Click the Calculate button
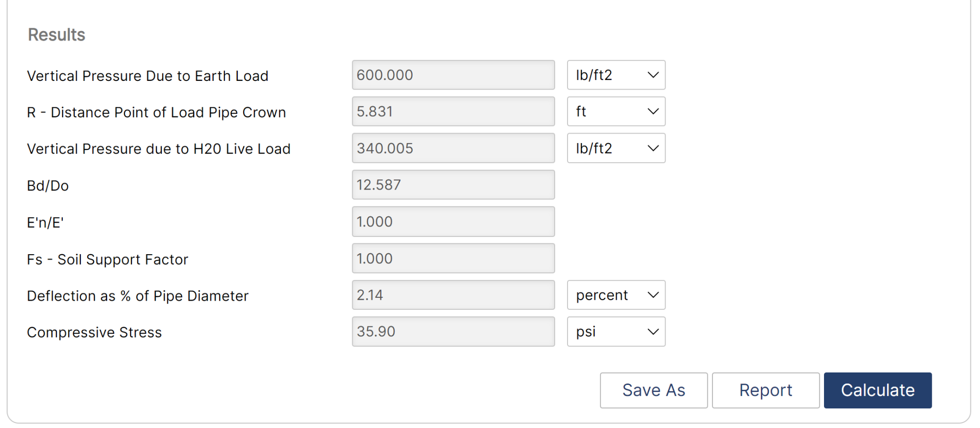Image resolution: width=980 pixels, height=428 pixels. click(x=878, y=390)
